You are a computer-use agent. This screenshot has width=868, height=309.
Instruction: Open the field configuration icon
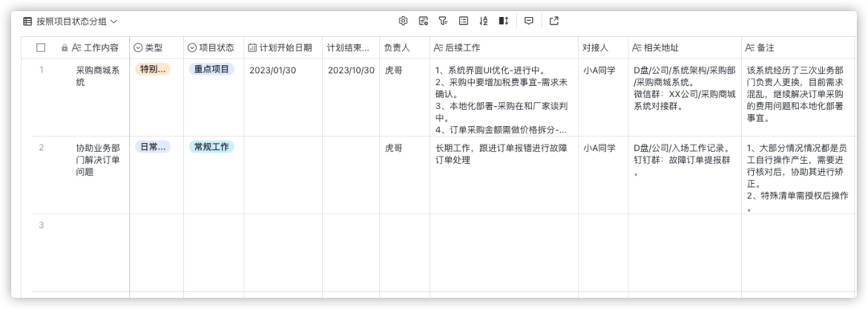424,21
